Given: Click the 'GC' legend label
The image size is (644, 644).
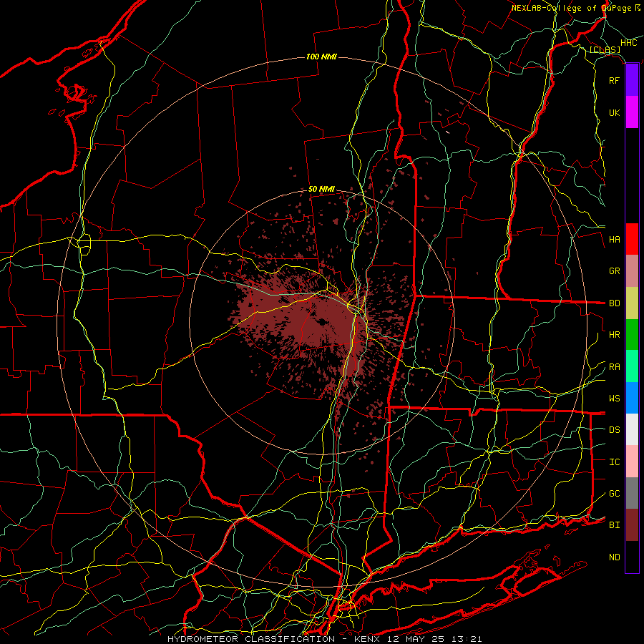Looking at the screenshot, I should (614, 494).
